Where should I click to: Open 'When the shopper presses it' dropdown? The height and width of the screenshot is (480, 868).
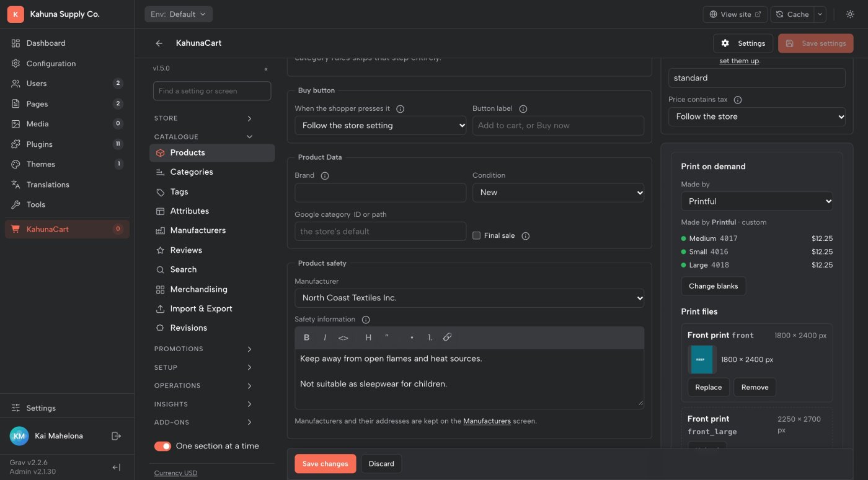click(x=381, y=126)
